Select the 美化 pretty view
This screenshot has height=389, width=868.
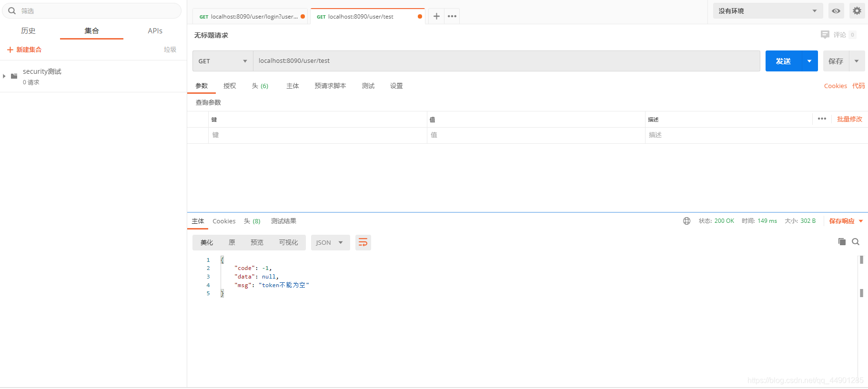click(207, 242)
